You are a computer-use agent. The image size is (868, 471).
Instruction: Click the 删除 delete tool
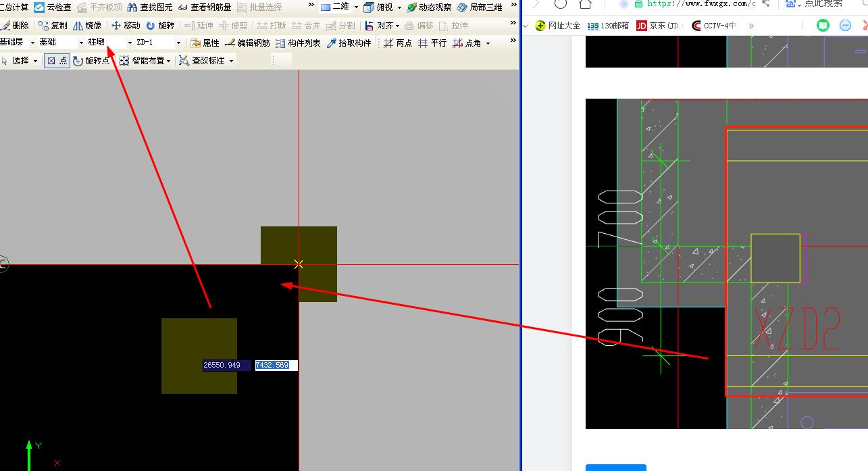coord(15,26)
